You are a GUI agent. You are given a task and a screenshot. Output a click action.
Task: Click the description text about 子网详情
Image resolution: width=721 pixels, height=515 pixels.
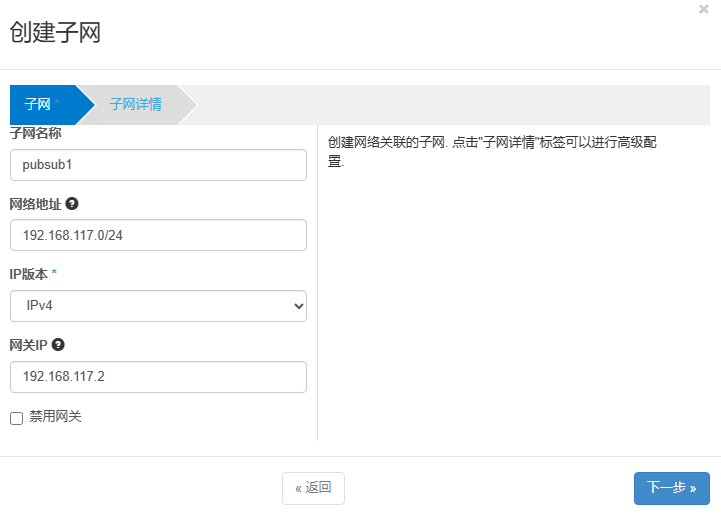(x=492, y=144)
